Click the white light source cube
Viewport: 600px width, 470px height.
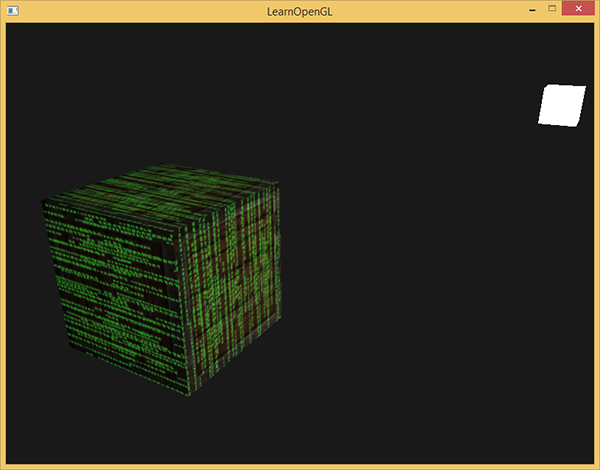point(561,105)
